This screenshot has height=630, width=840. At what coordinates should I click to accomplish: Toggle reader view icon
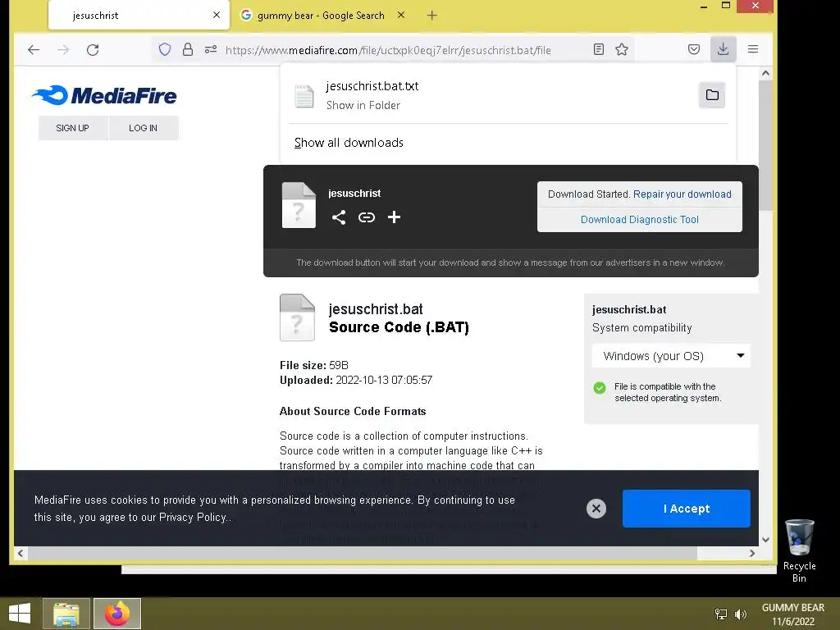click(599, 50)
